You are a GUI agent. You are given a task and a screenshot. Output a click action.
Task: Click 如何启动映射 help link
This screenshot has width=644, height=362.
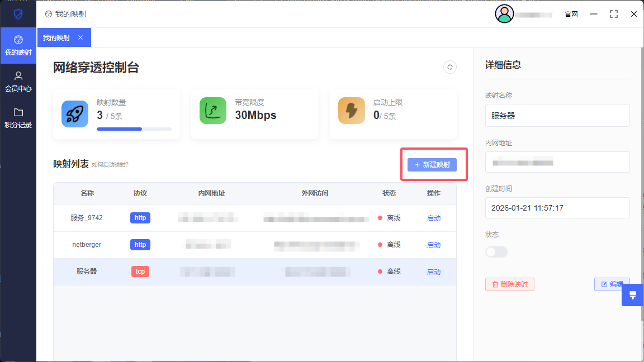[110, 165]
